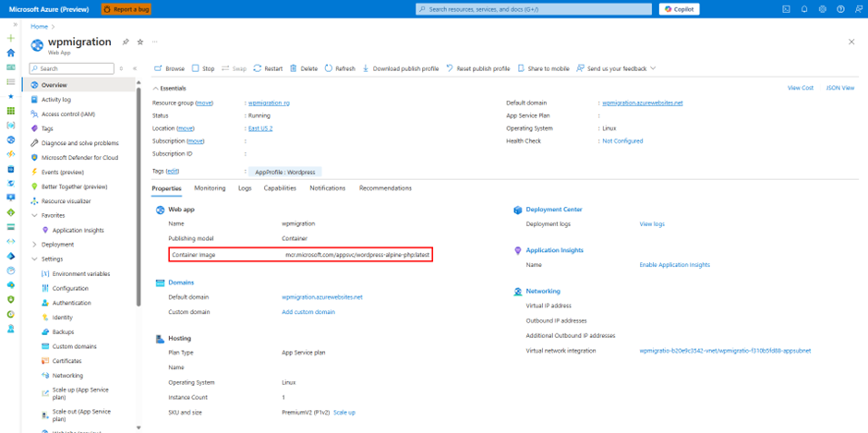This screenshot has width=868, height=433.
Task: Click Create a resource plus icon
Action: pos(10,39)
